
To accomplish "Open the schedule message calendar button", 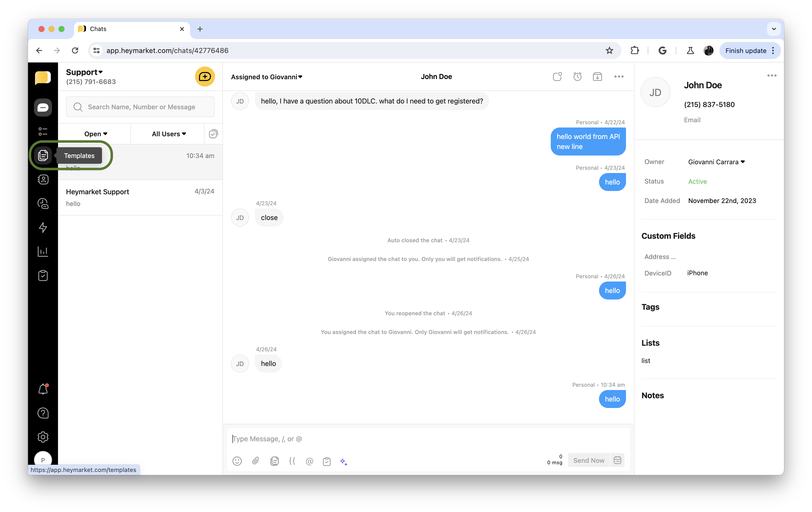I will [617, 460].
